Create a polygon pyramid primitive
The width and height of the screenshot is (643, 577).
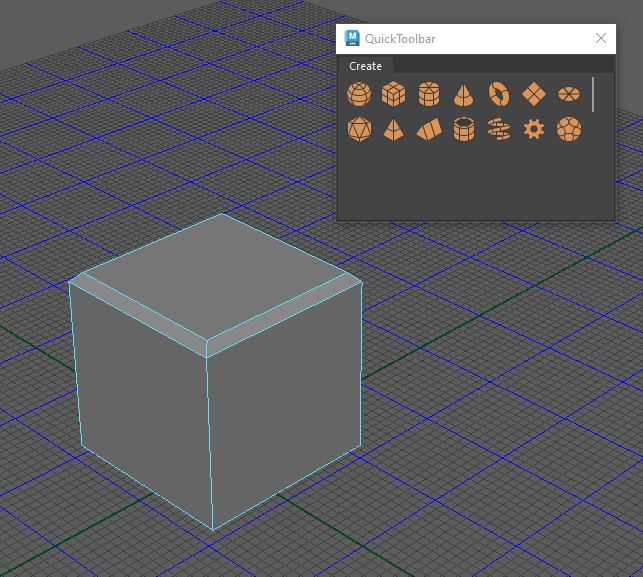[394, 130]
